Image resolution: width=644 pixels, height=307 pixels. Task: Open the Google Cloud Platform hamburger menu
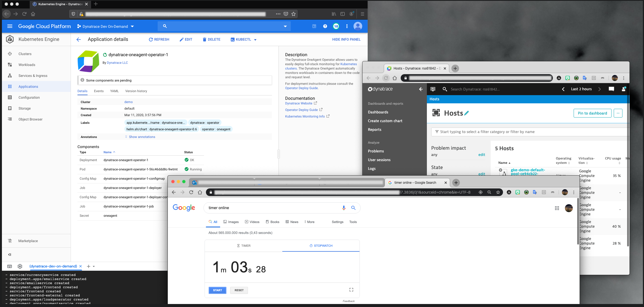pos(10,26)
